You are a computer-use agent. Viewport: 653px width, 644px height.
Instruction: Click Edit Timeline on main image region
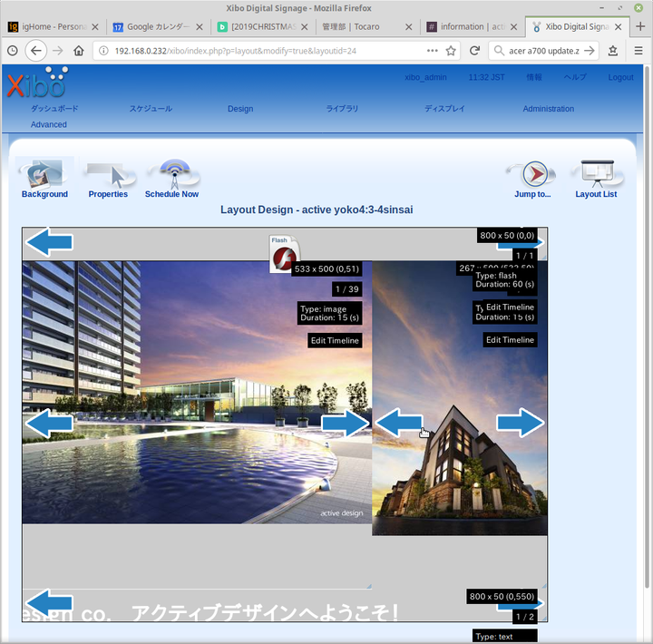[x=335, y=340]
